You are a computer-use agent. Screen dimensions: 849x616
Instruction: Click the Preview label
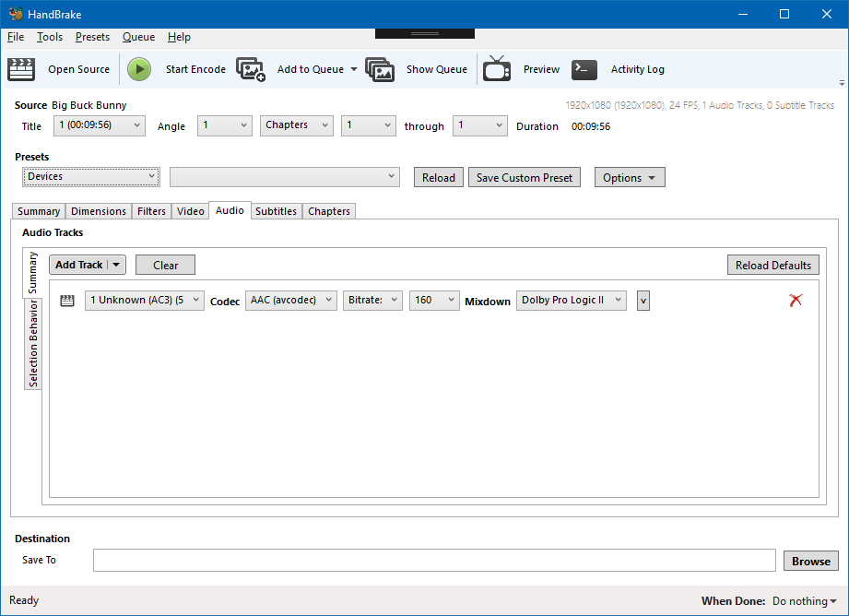tap(541, 69)
